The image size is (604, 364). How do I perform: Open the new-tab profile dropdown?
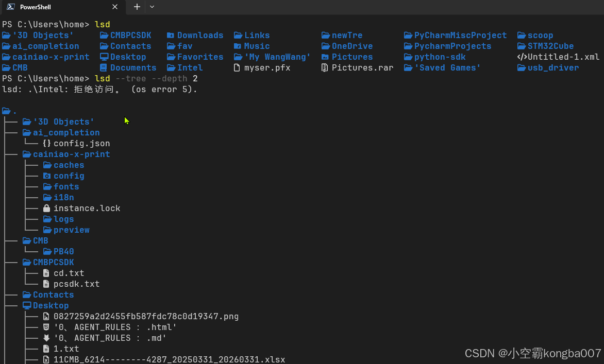(152, 7)
